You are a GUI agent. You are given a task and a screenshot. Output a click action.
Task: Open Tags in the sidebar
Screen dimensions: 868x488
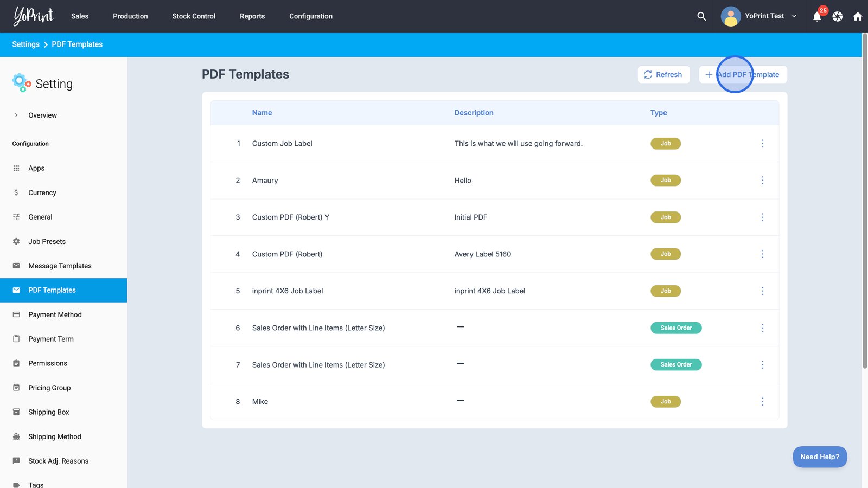pyautogui.click(x=36, y=484)
